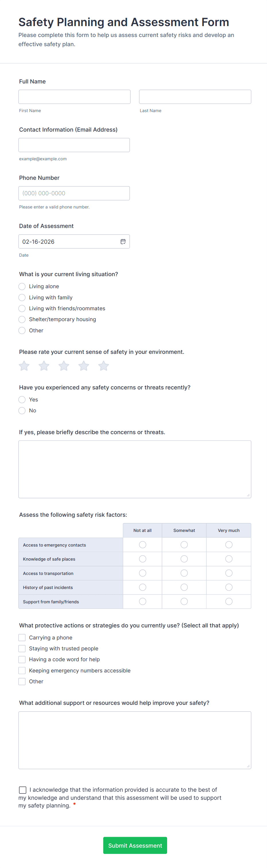
Task: Choose Shelter/temporary housing option
Action: coord(22,319)
